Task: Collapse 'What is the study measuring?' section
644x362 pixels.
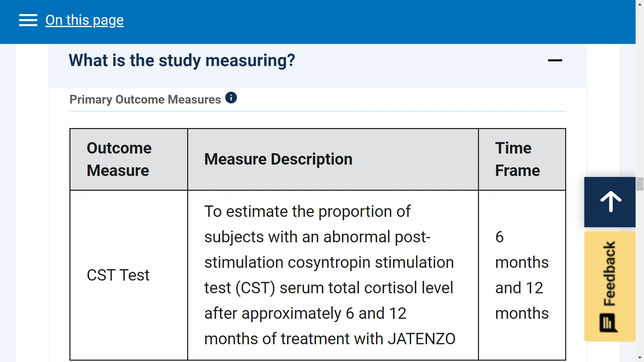Action: (x=555, y=60)
